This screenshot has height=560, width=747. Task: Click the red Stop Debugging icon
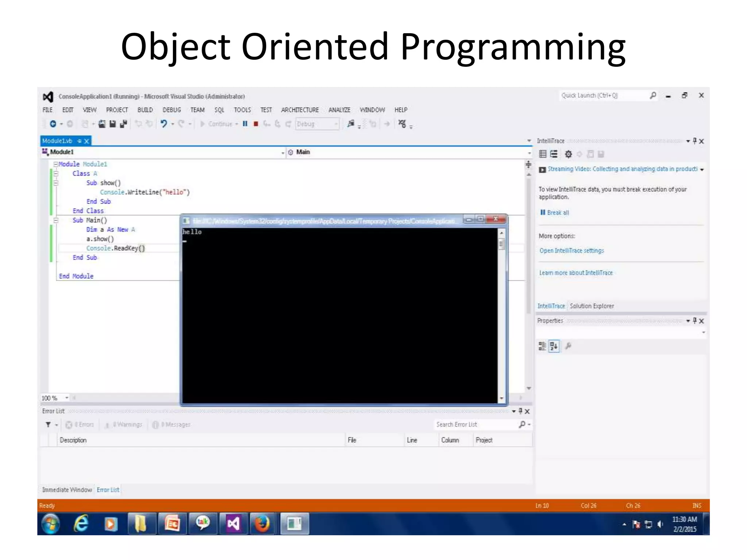(x=256, y=124)
